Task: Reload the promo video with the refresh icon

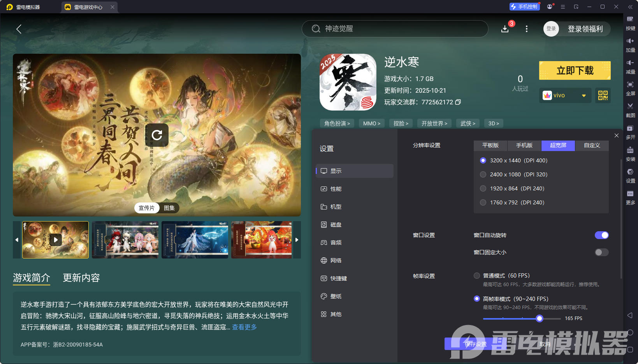Action: tap(157, 135)
